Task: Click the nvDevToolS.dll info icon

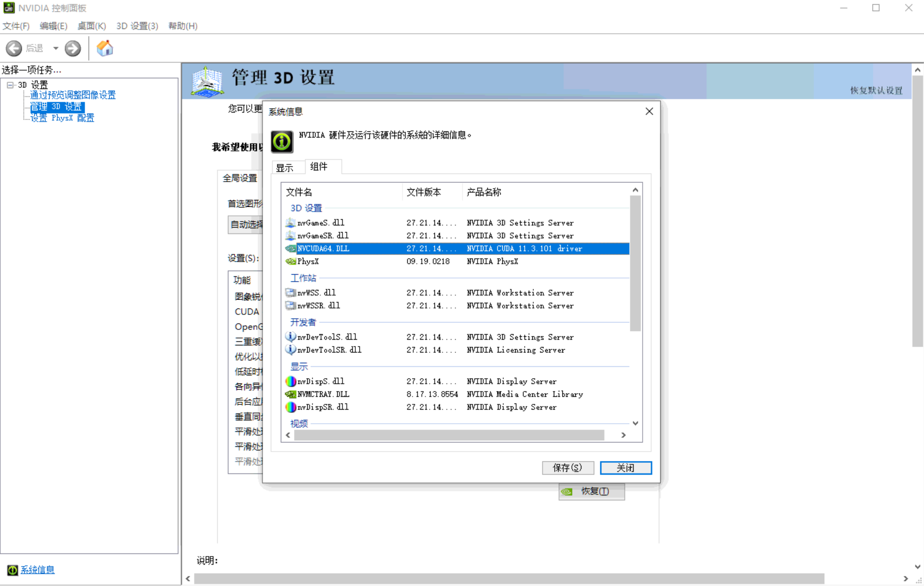Action: pos(290,337)
